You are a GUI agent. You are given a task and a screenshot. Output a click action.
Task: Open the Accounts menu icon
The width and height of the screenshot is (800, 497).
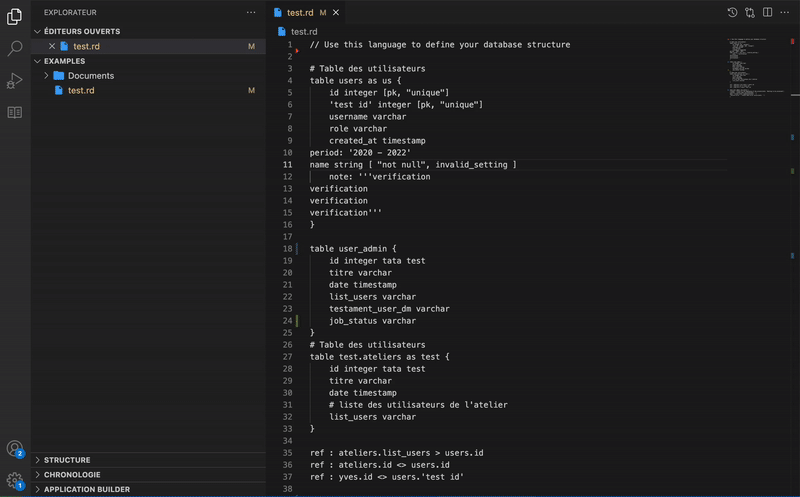click(x=14, y=449)
